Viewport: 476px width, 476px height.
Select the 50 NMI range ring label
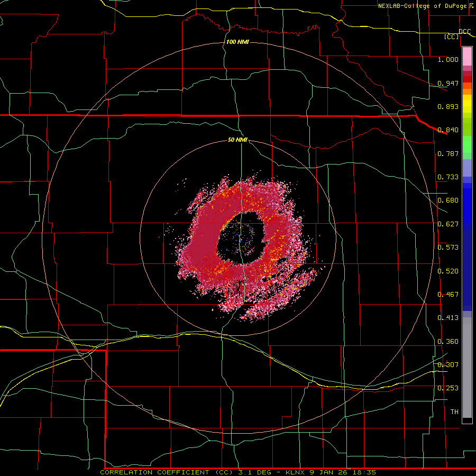coord(237,140)
